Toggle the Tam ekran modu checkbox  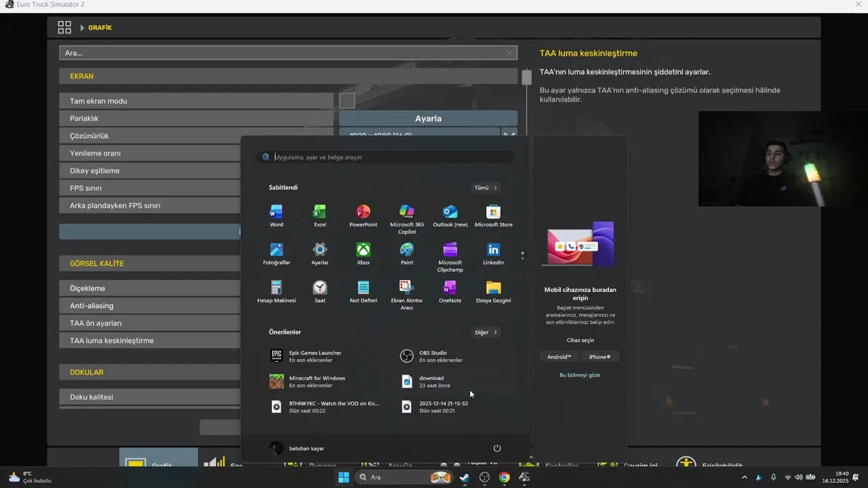pyautogui.click(x=347, y=100)
